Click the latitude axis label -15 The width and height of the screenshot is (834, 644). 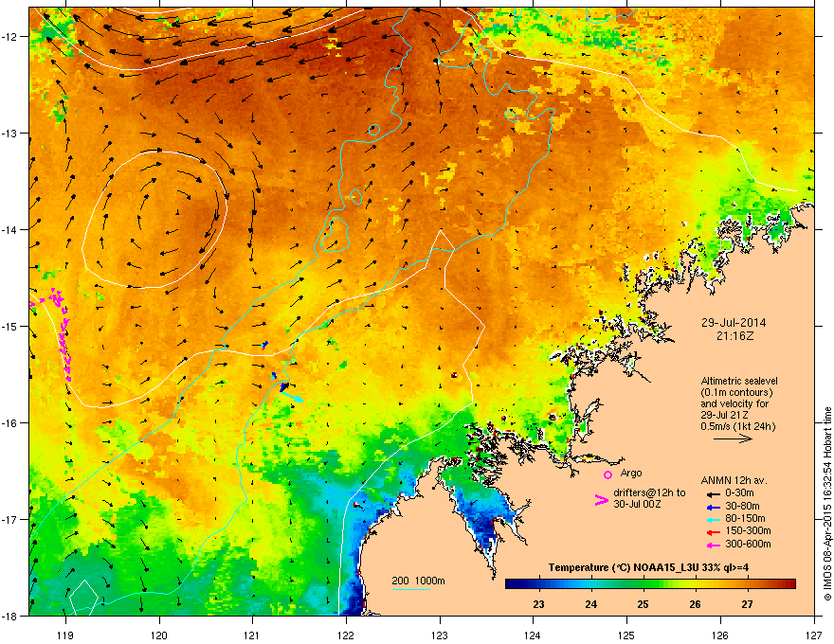[x=9, y=326]
